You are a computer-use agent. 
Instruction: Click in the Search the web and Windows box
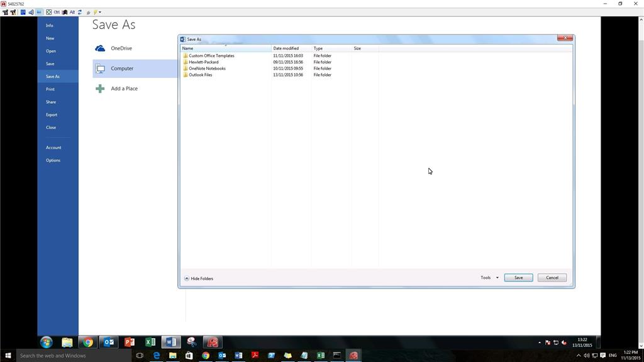coord(74,356)
